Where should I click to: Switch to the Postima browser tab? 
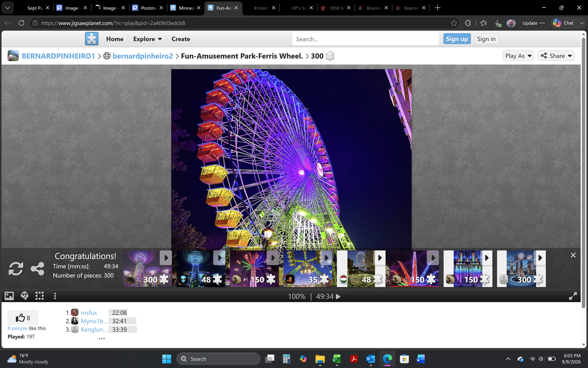(147, 8)
